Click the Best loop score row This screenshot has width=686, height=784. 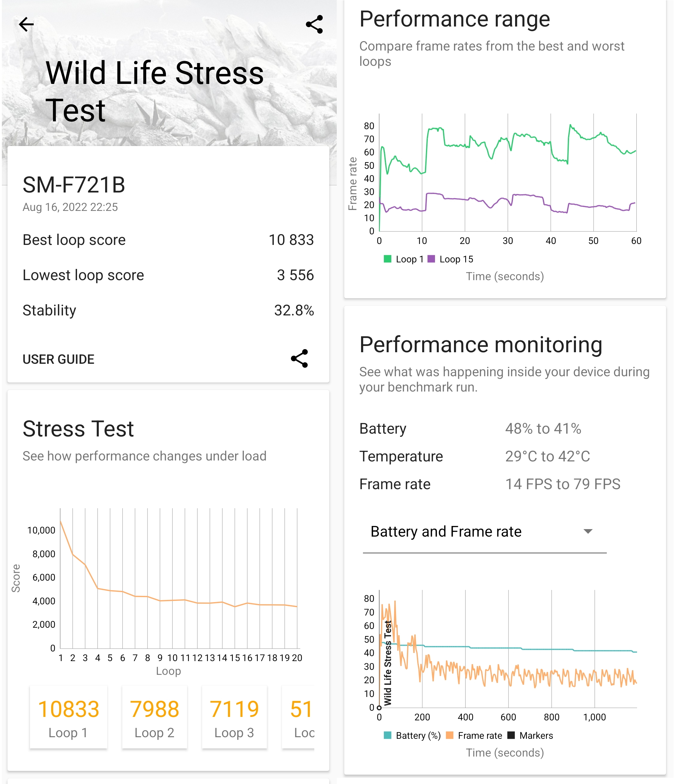[168, 240]
